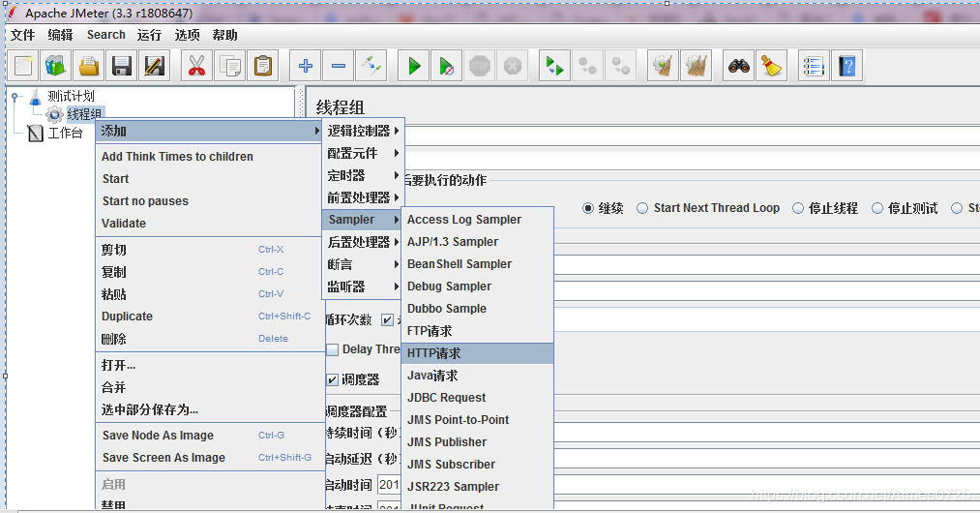Image resolution: width=980 pixels, height=513 pixels.
Task: Choose Debug Sampler from the list
Action: tap(478, 287)
